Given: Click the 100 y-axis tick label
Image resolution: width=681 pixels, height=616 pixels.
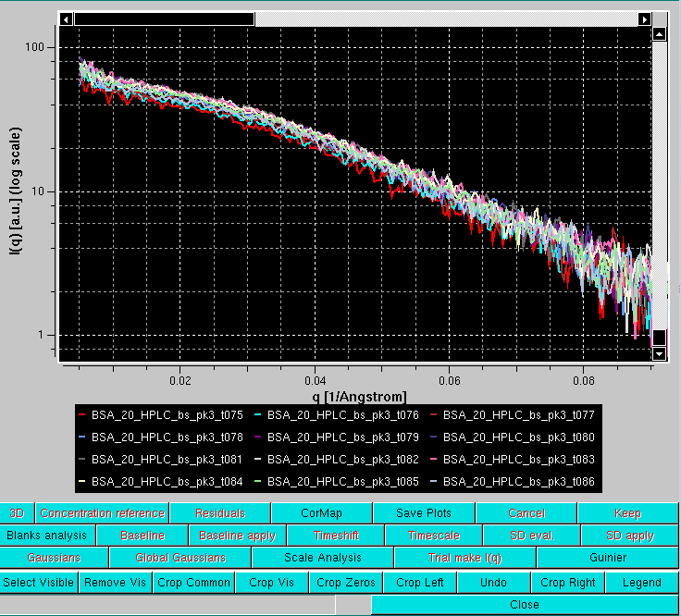Looking at the screenshot, I should [x=35, y=47].
